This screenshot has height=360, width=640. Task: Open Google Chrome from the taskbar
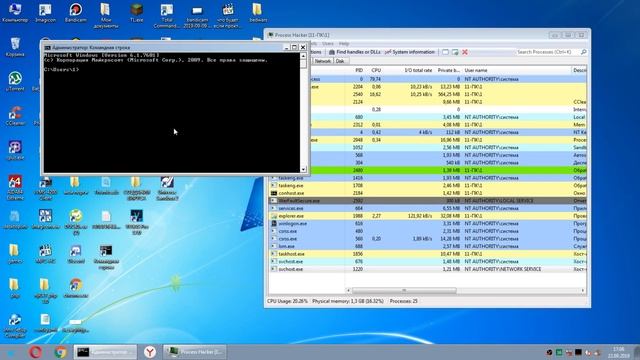click(60, 352)
